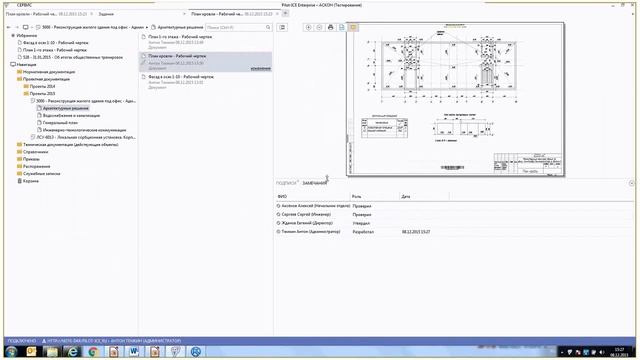
Task: Close the second План кровли tab
Action: point(278,14)
